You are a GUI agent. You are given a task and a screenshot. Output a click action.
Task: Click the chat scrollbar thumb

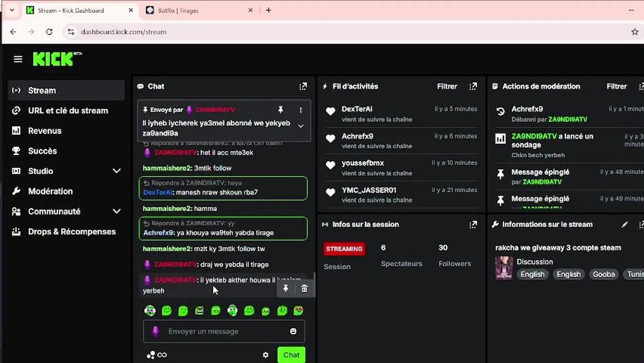[314, 285]
